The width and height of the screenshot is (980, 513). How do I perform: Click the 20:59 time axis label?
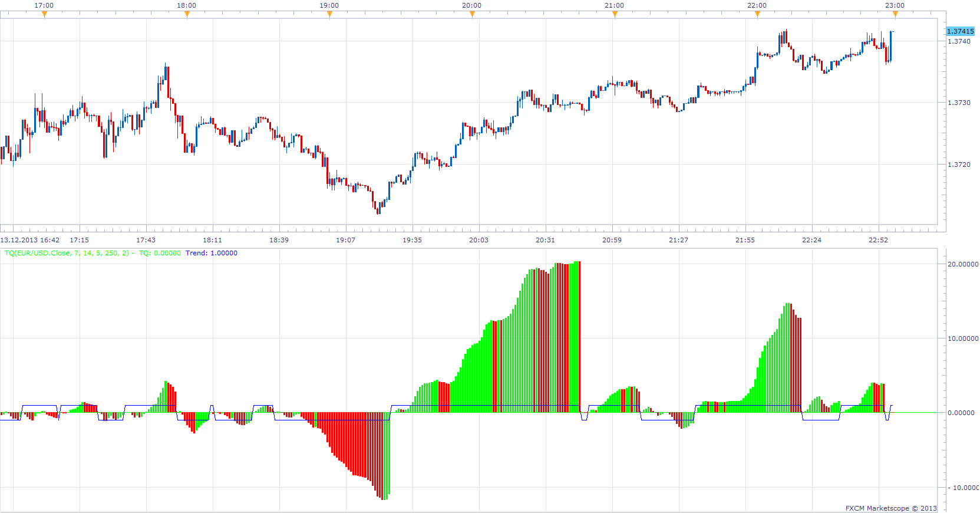point(612,240)
